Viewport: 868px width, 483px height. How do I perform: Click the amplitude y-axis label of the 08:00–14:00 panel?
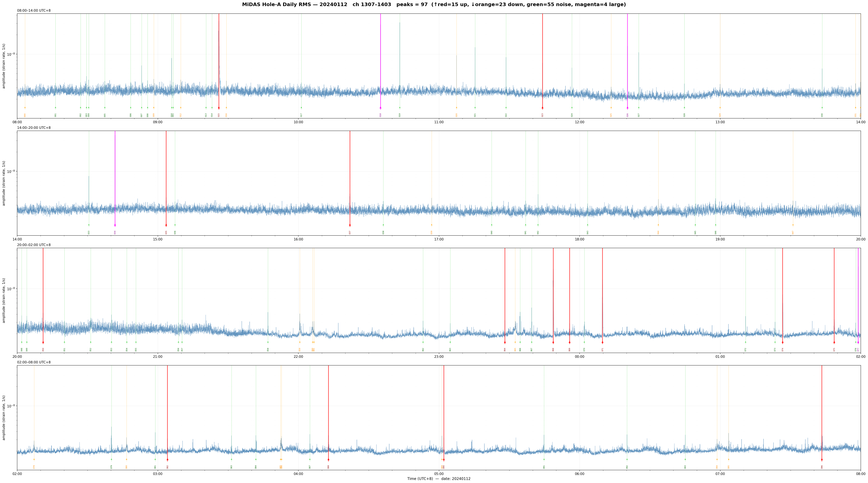(4, 66)
